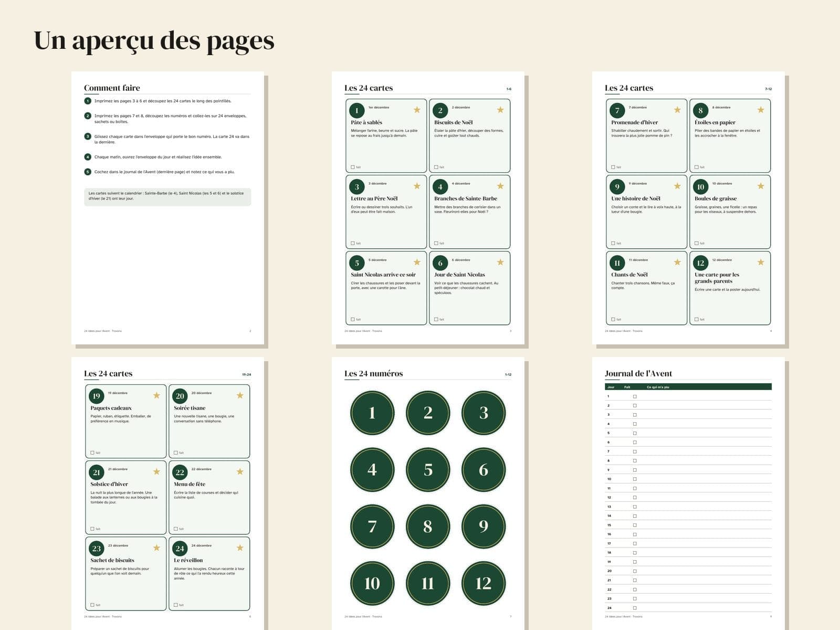Click the Un aperçu des pages heading

click(154, 40)
